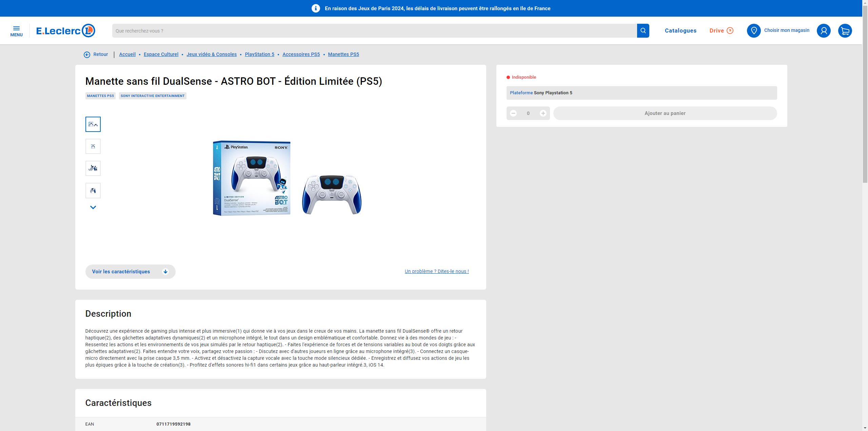Click the info icon in the Paris 2024 banner
The image size is (868, 431).
pyautogui.click(x=315, y=8)
